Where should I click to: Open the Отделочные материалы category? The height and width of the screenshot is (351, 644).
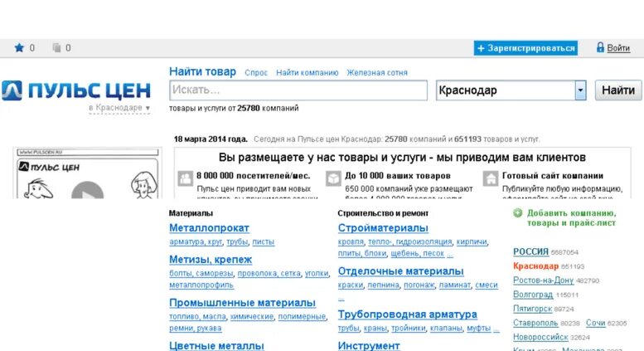[400, 271]
